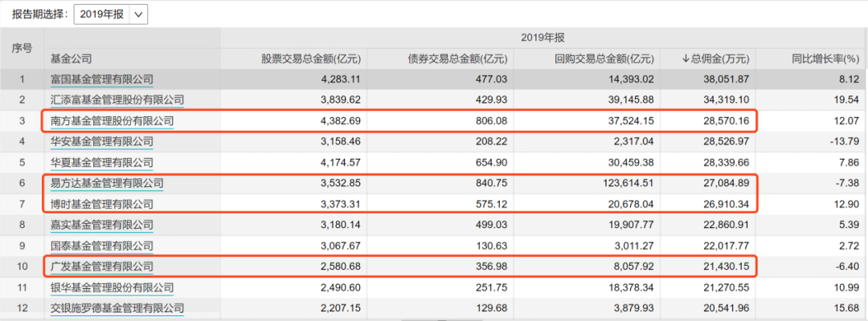Select stock amount cell 4,382.69
This screenshot has width=868, height=321.
(x=339, y=121)
